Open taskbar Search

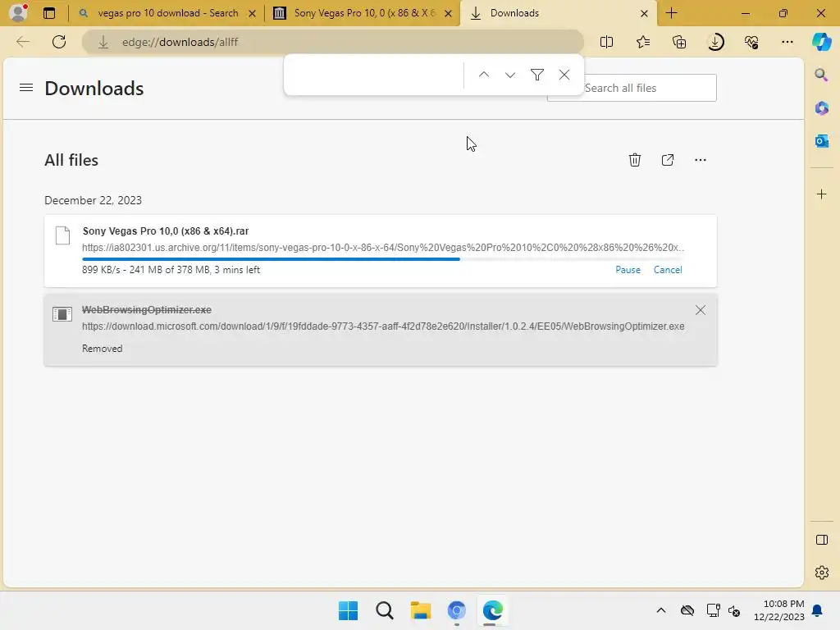(x=385, y=610)
